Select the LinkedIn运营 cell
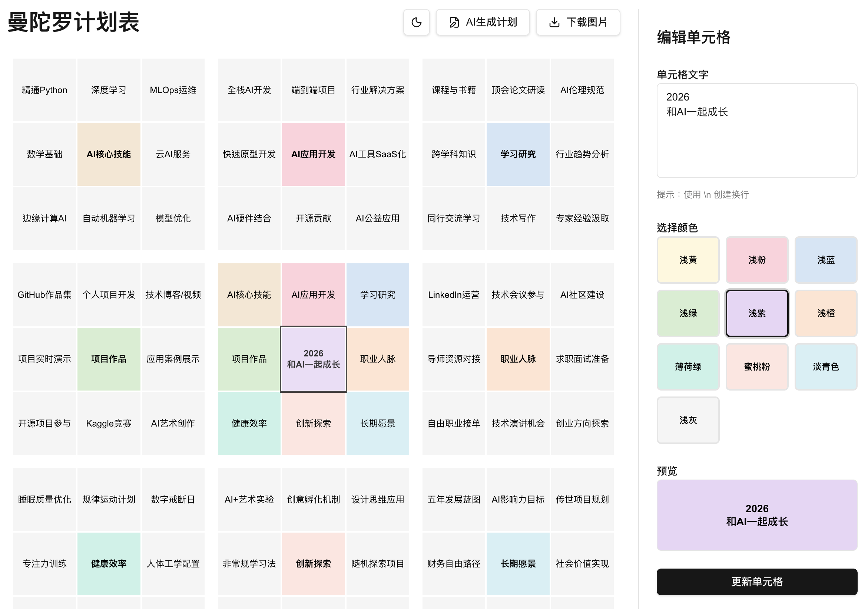Screen dimensions: 868x609 454,294
